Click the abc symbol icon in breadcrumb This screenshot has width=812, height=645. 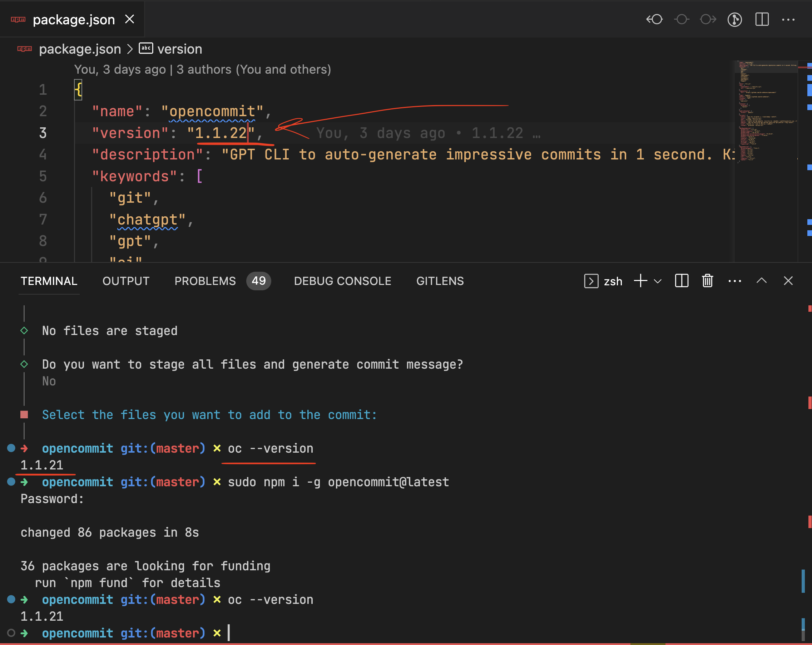[x=146, y=48]
